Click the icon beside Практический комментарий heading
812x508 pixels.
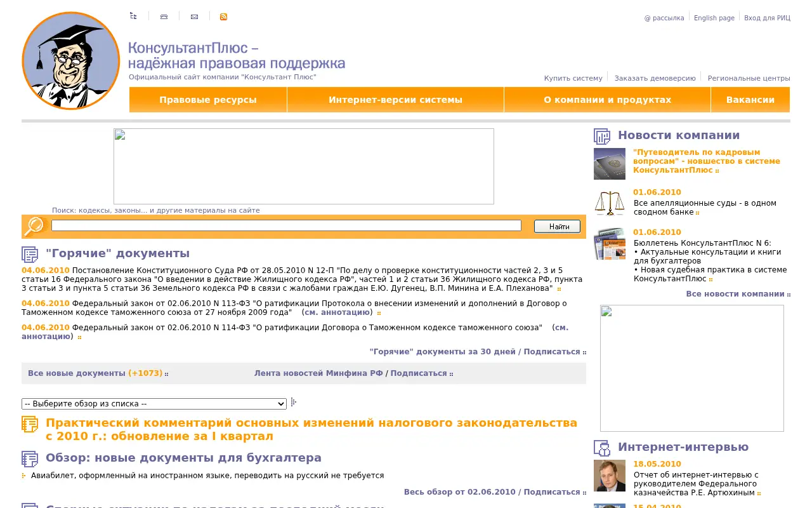click(30, 424)
